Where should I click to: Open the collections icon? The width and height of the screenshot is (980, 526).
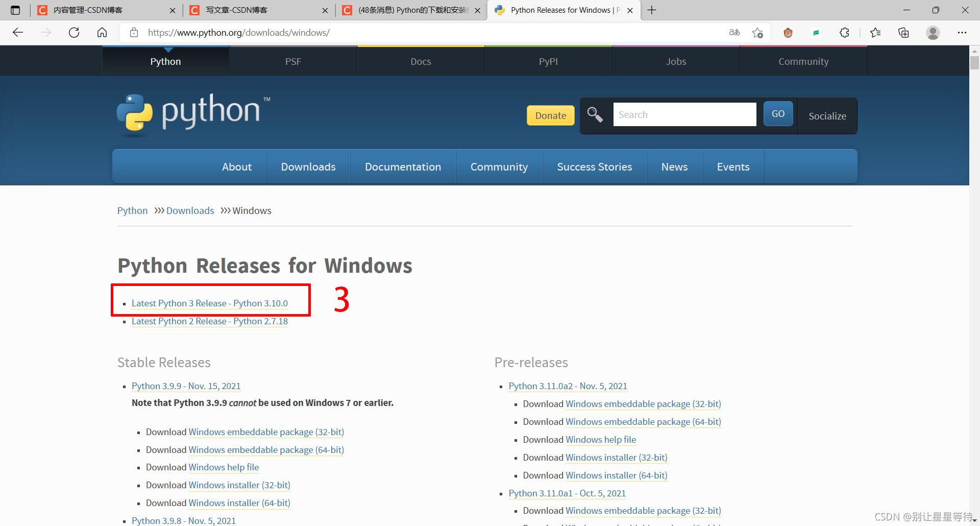click(x=903, y=33)
